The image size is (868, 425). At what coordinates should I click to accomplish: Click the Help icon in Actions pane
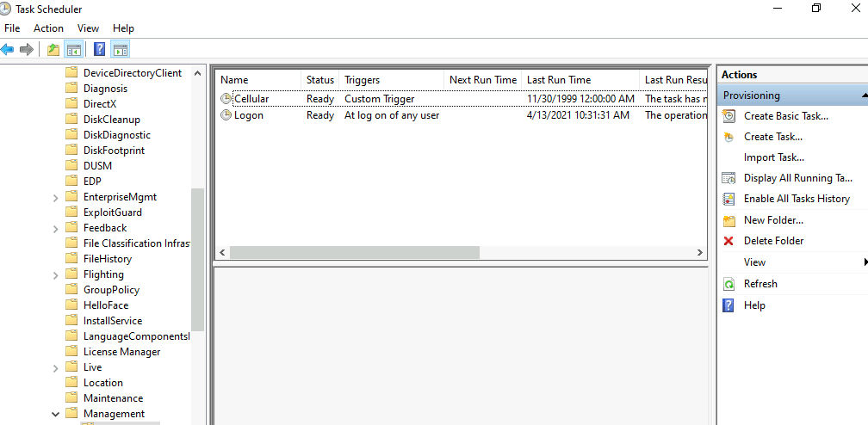[x=729, y=305]
